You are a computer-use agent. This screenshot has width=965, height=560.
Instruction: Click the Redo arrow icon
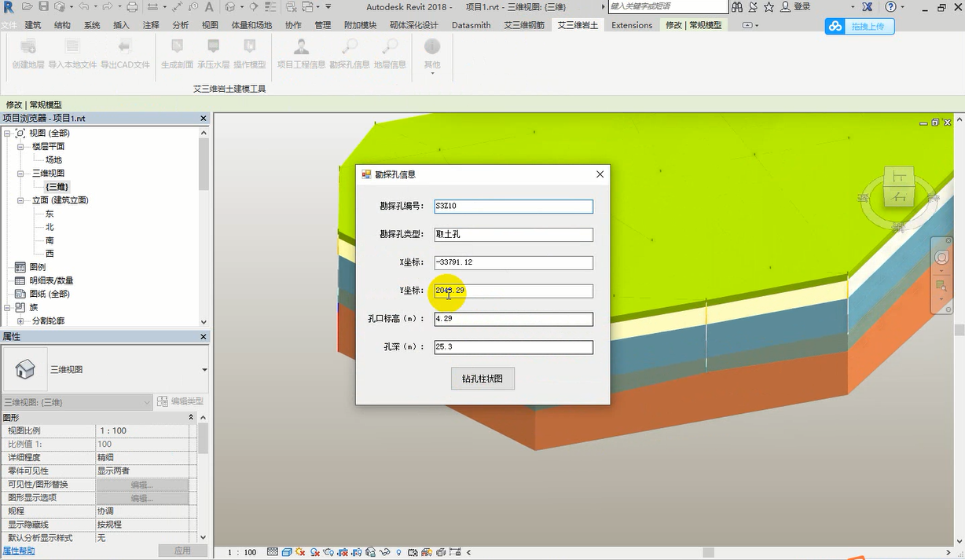point(106,6)
